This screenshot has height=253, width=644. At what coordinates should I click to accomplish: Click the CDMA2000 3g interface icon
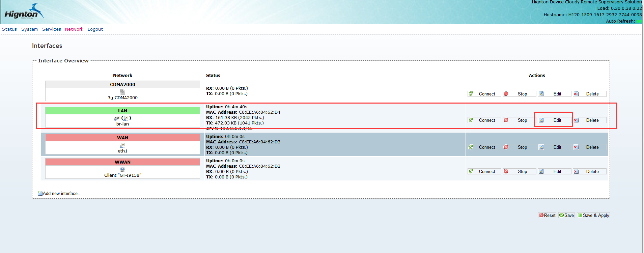click(122, 92)
